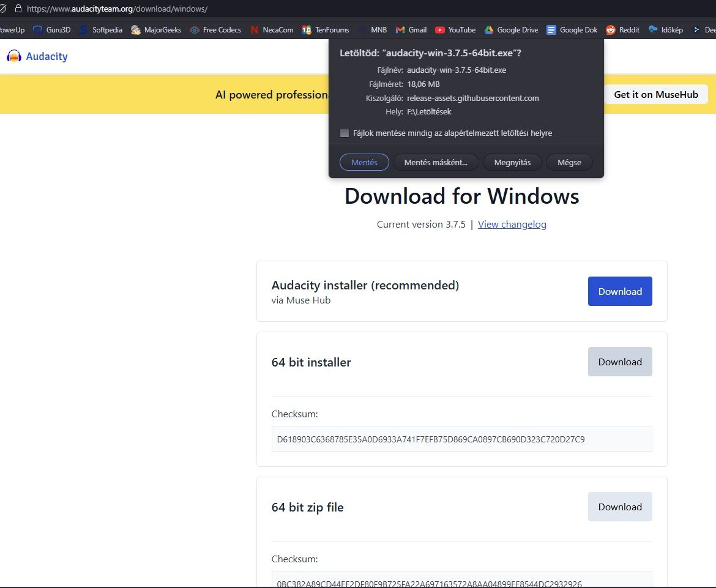
Task: Open the TenForums bookmark
Action: [x=325, y=29]
